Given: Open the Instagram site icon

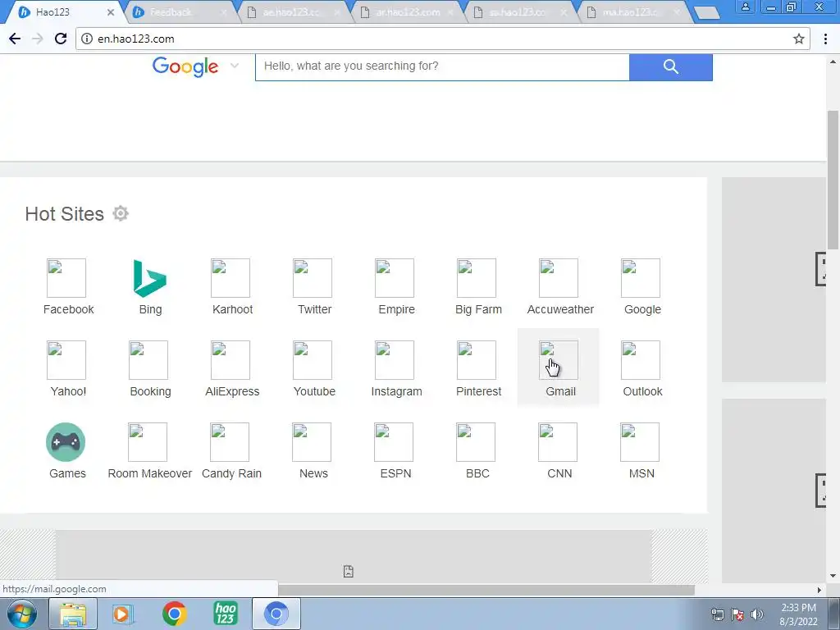Looking at the screenshot, I should coord(395,360).
